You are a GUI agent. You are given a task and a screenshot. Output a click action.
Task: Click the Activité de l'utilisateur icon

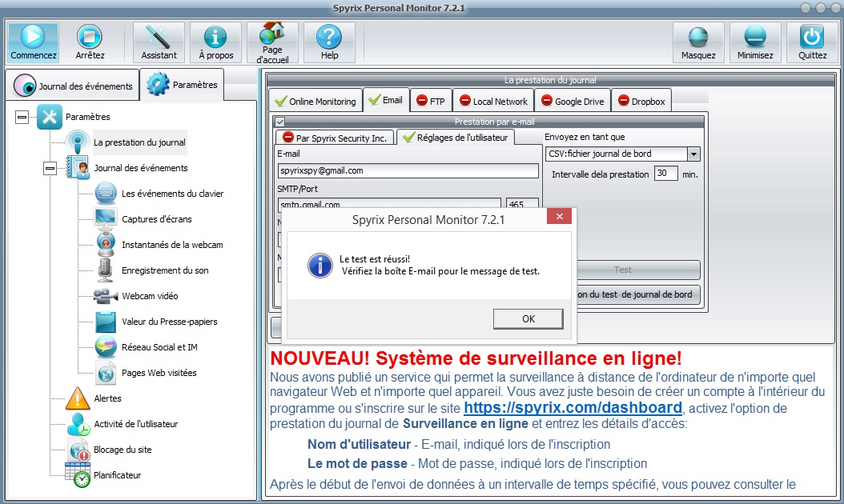78,424
